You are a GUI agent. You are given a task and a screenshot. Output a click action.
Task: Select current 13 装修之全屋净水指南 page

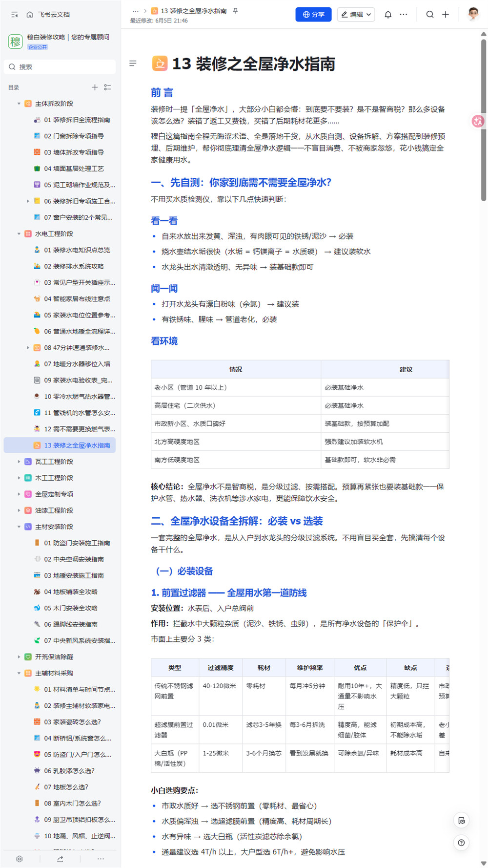point(60,445)
